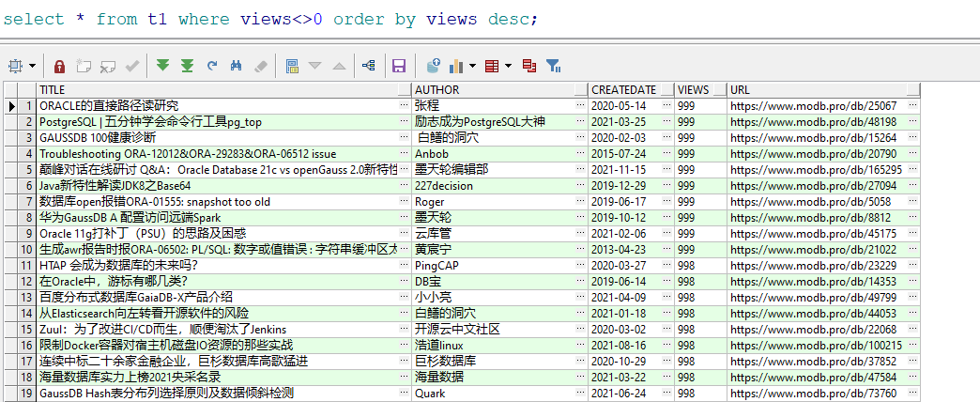Click the insert record icon

point(84,65)
